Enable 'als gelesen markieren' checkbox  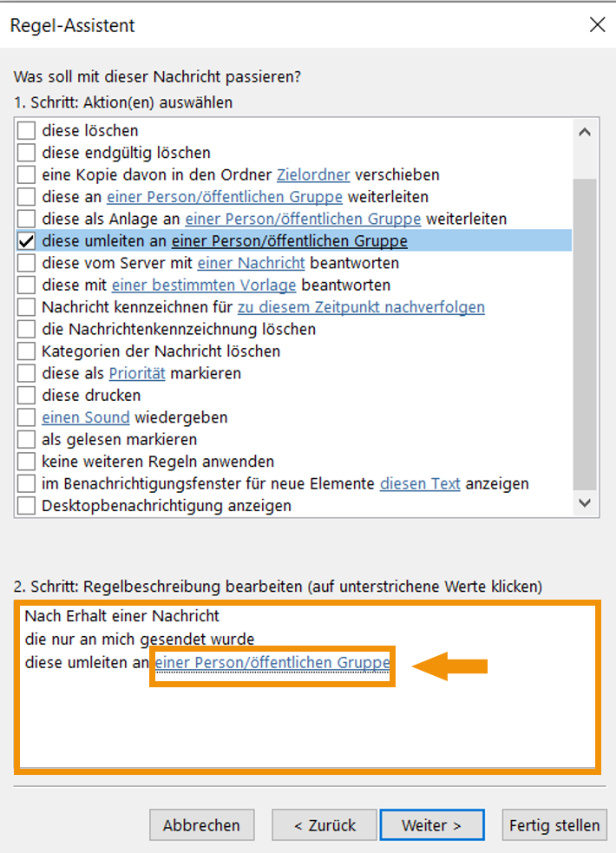point(26,440)
